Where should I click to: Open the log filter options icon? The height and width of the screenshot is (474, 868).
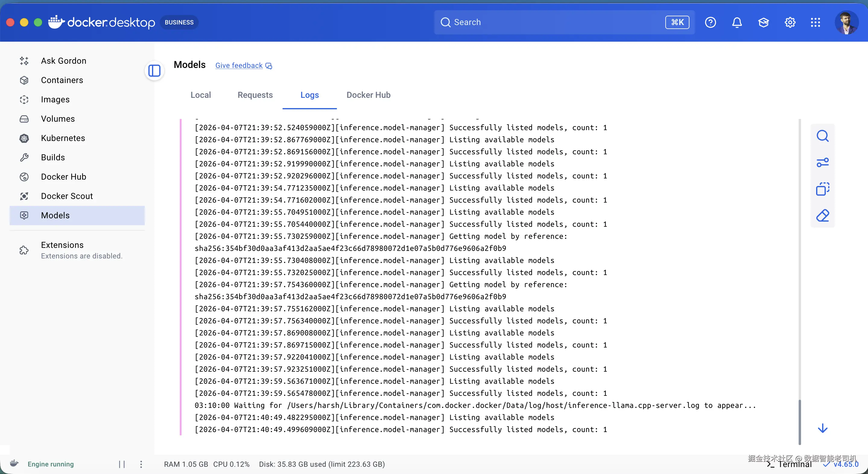tap(822, 163)
